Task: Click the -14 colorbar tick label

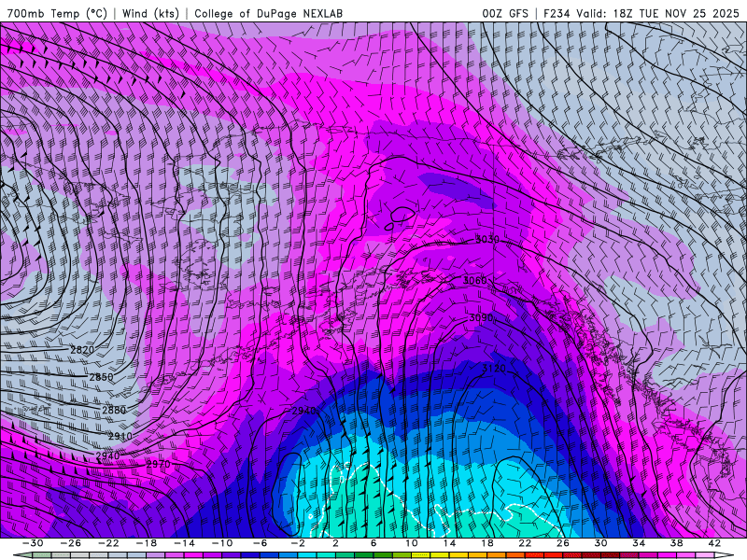Action: (x=184, y=543)
